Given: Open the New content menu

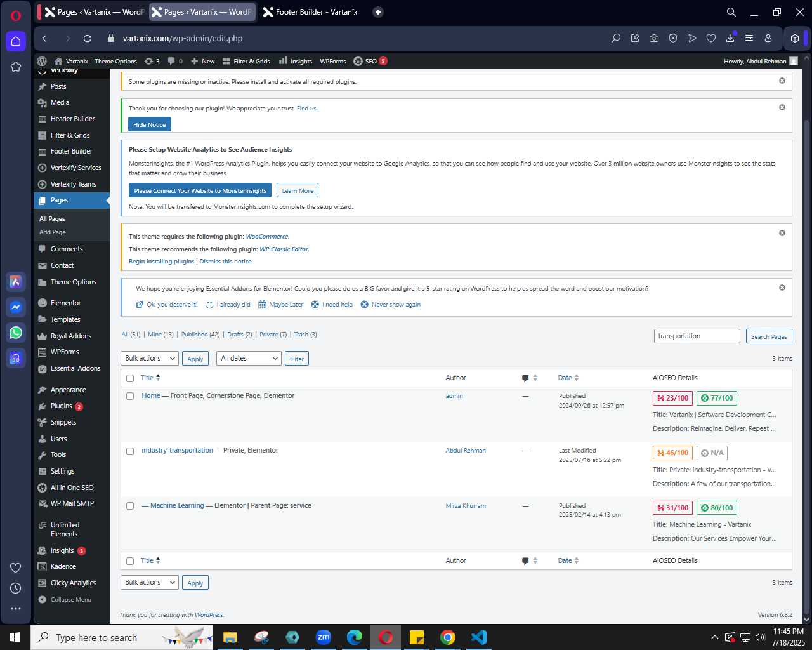Looking at the screenshot, I should (203, 61).
